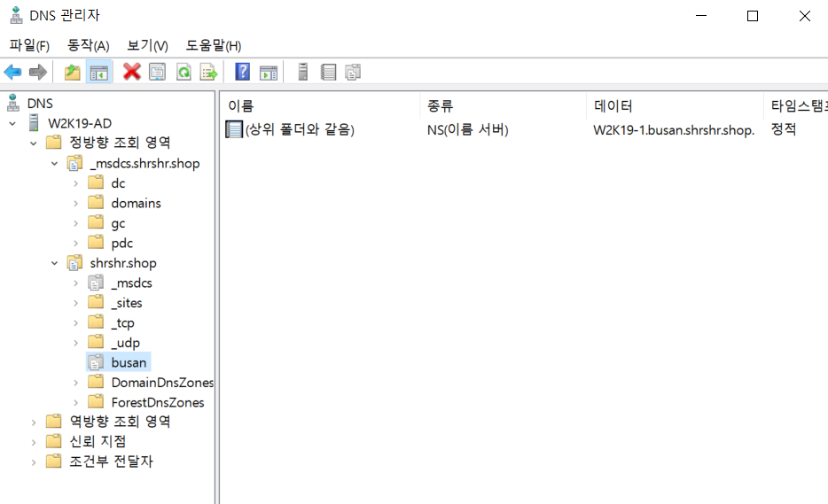Click the 정적 timestamp cell

[783, 128]
